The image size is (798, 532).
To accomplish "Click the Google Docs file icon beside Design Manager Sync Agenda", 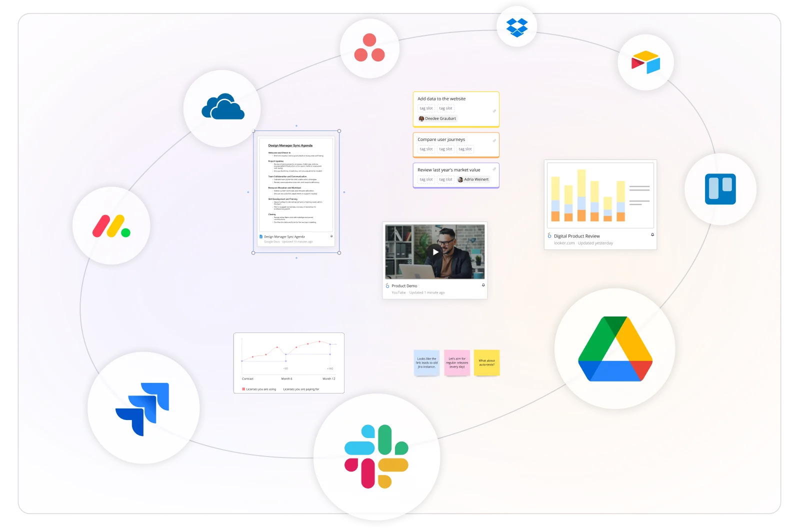I will 261,236.
